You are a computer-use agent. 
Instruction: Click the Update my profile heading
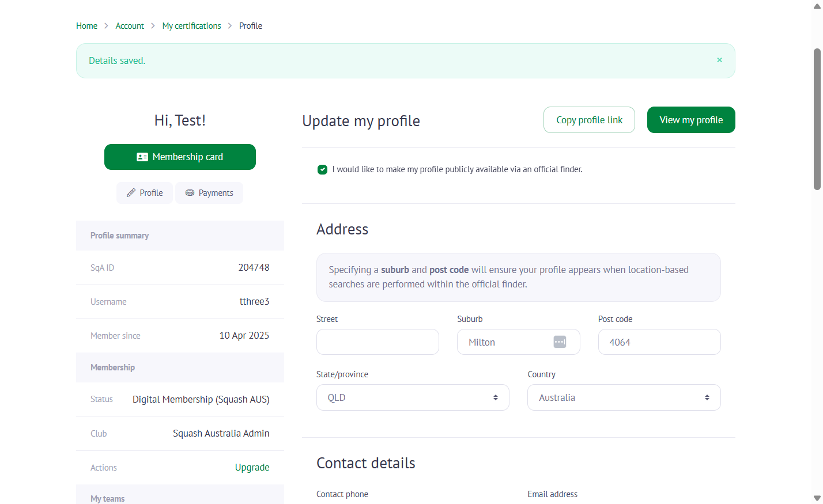tap(361, 121)
